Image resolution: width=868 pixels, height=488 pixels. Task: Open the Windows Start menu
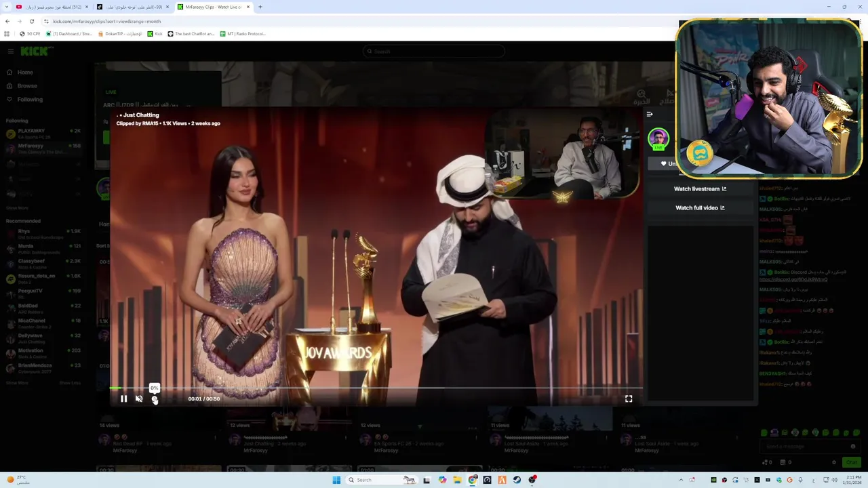click(x=336, y=480)
